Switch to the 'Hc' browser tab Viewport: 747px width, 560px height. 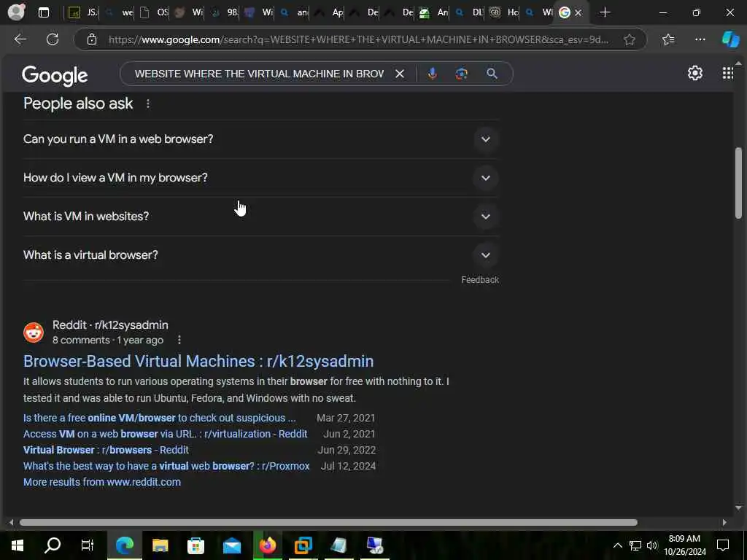pos(506,12)
